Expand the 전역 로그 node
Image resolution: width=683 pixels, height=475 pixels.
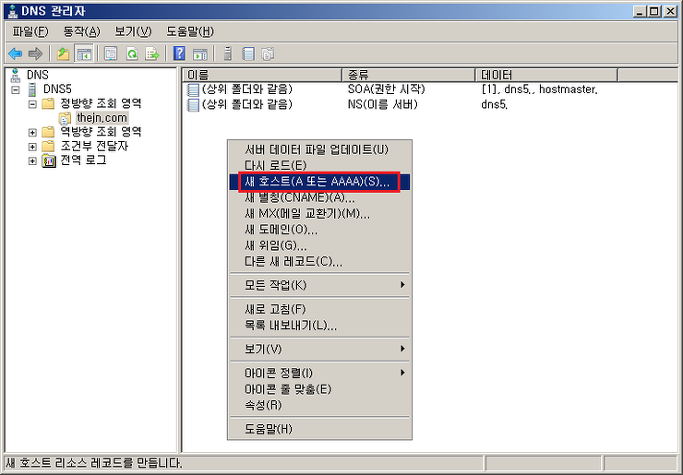pyautogui.click(x=32, y=161)
